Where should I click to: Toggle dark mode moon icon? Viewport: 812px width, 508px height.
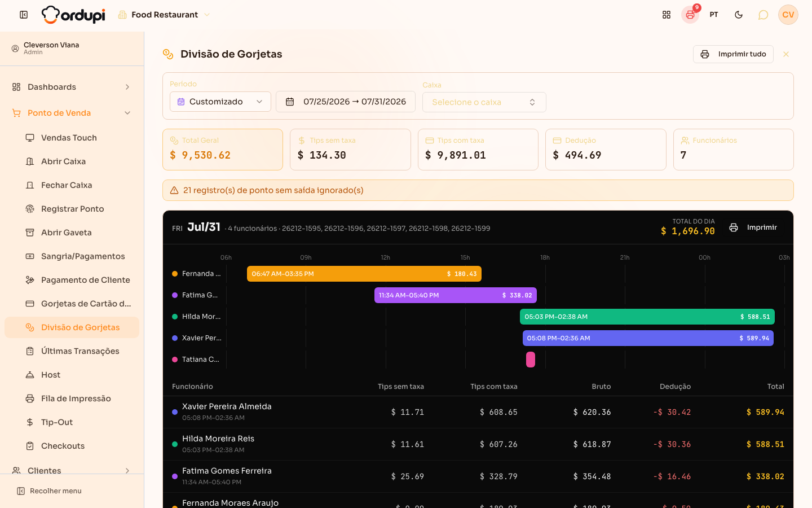(x=739, y=15)
